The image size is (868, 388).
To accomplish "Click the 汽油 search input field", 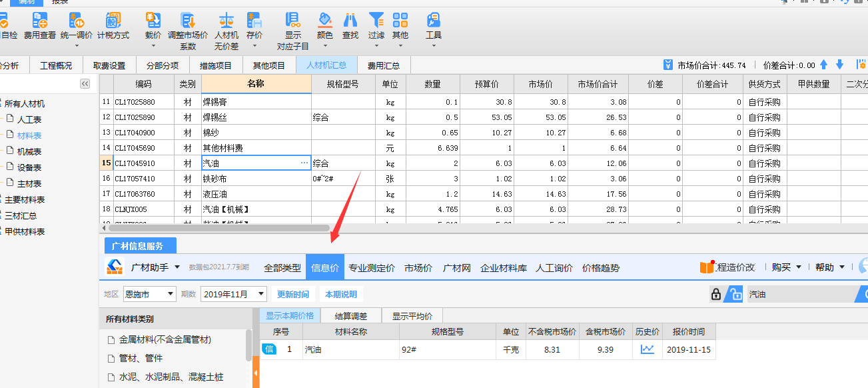I will click(x=799, y=294).
